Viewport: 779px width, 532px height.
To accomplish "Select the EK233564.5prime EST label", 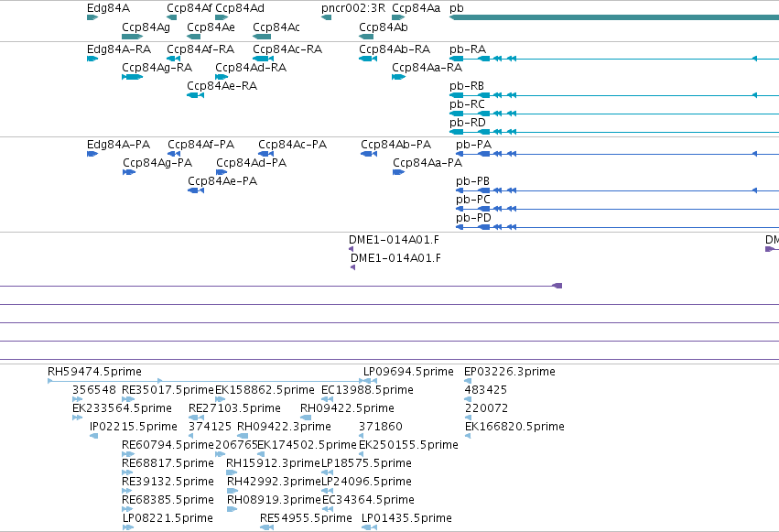I will 122,408.
